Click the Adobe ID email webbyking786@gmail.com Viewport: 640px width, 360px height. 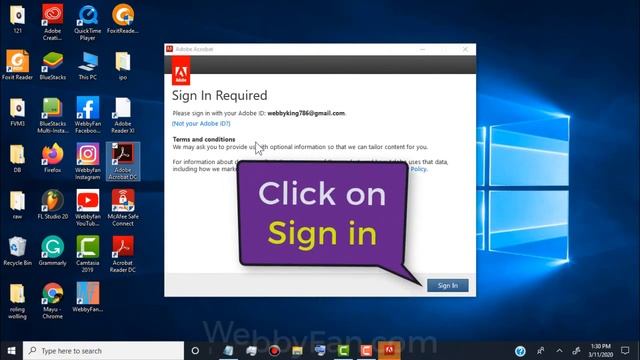tap(306, 113)
